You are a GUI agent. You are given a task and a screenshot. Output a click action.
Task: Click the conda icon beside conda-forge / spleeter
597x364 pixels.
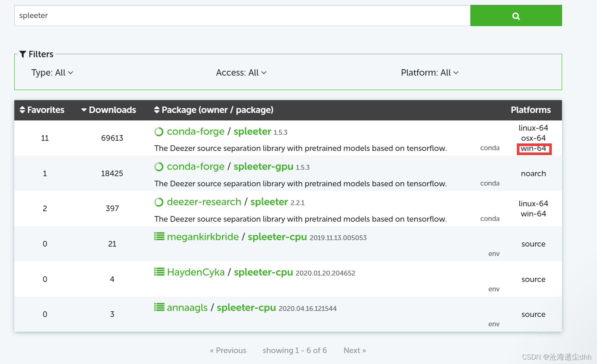click(159, 132)
